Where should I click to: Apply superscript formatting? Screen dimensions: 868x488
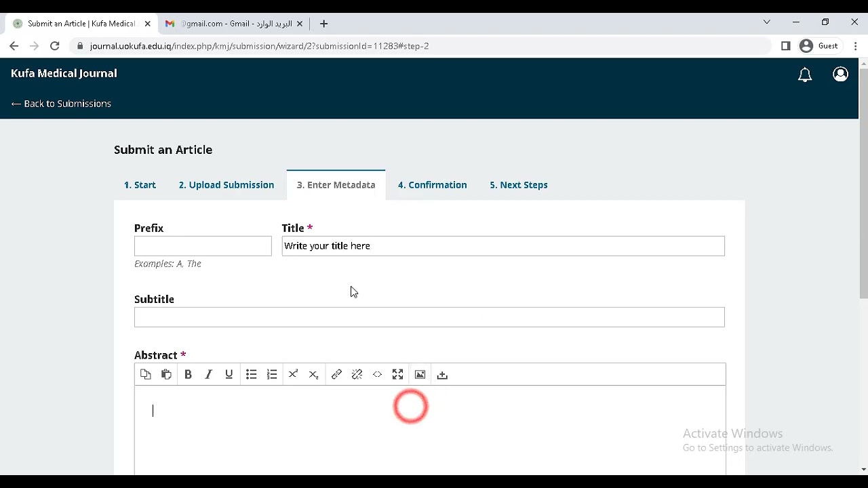(293, 375)
